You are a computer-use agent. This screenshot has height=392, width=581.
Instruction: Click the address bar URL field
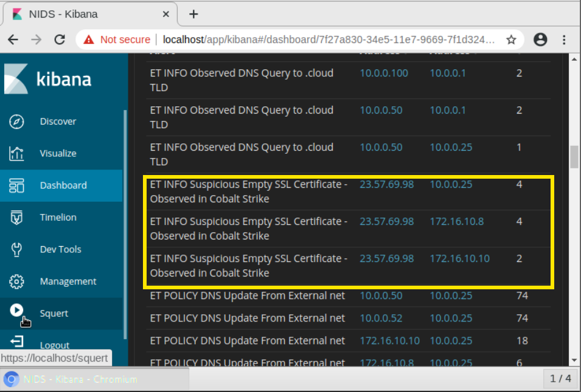329,40
